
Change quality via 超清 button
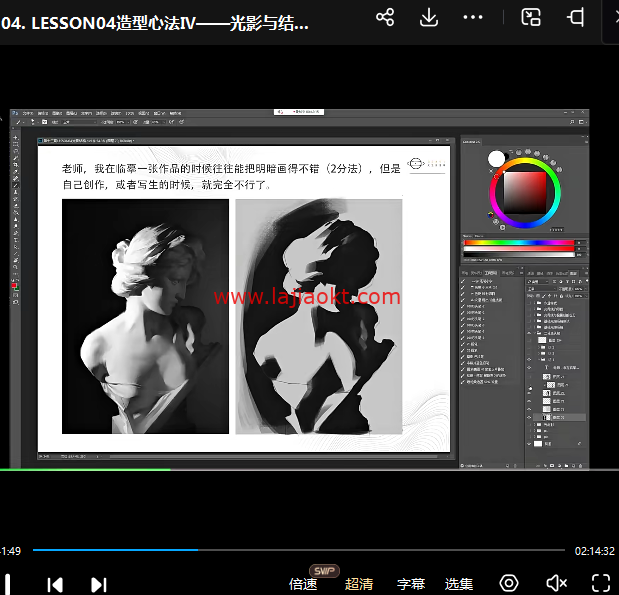(x=359, y=584)
